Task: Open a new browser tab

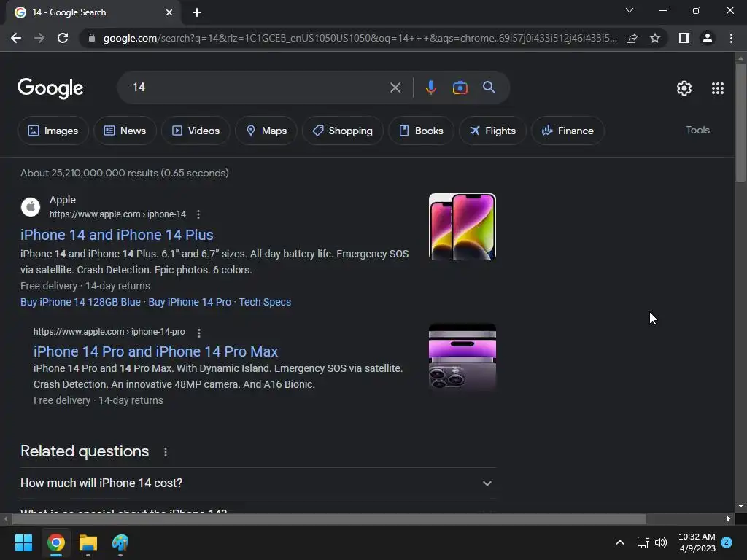Action: [197, 12]
